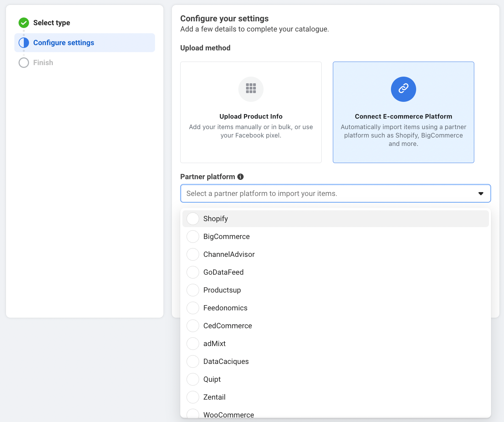Click the CedCommerce option label
Screen dimensions: 504x422
pos(227,326)
